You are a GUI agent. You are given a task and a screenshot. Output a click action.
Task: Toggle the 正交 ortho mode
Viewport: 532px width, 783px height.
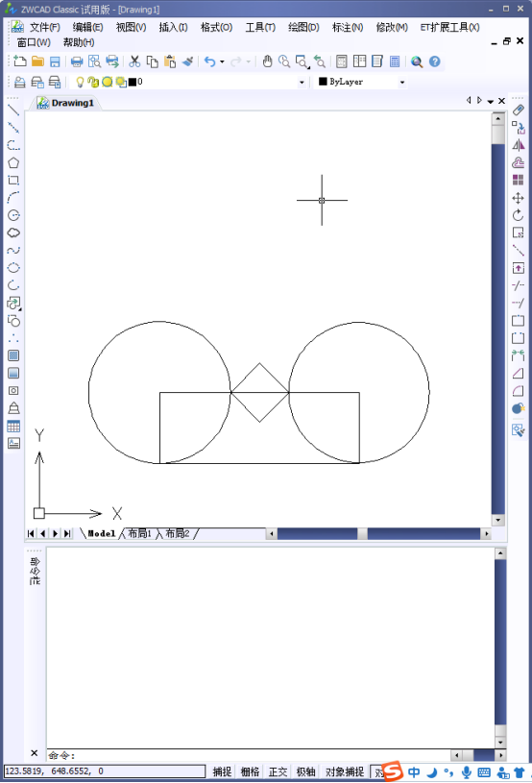[x=278, y=771]
